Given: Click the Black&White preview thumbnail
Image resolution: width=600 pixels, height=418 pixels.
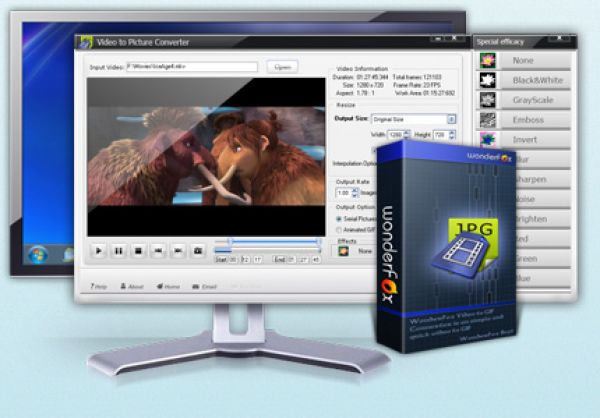Looking at the screenshot, I should click(x=488, y=80).
